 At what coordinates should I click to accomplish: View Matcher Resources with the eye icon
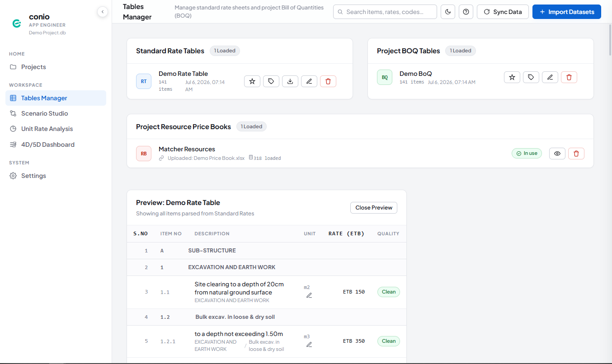coord(557,154)
